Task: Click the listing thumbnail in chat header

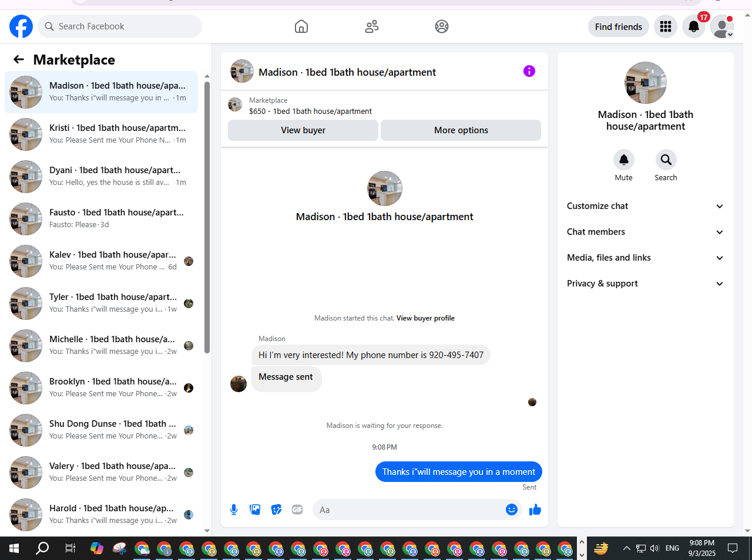Action: pos(242,71)
